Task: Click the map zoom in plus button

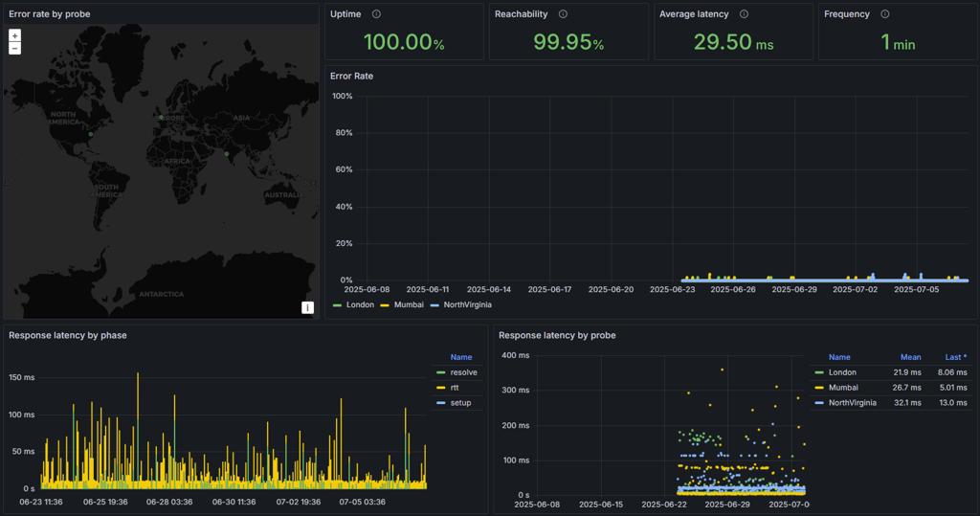Action: click(x=15, y=35)
